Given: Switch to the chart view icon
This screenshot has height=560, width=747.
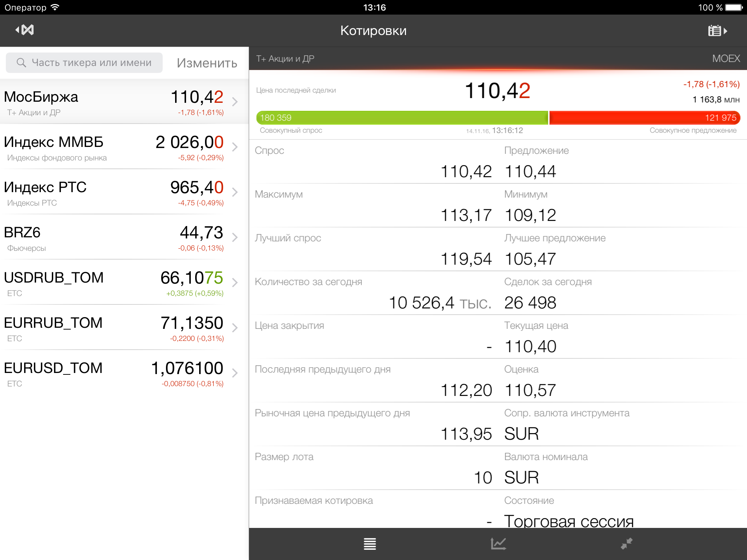Looking at the screenshot, I should tap(498, 544).
